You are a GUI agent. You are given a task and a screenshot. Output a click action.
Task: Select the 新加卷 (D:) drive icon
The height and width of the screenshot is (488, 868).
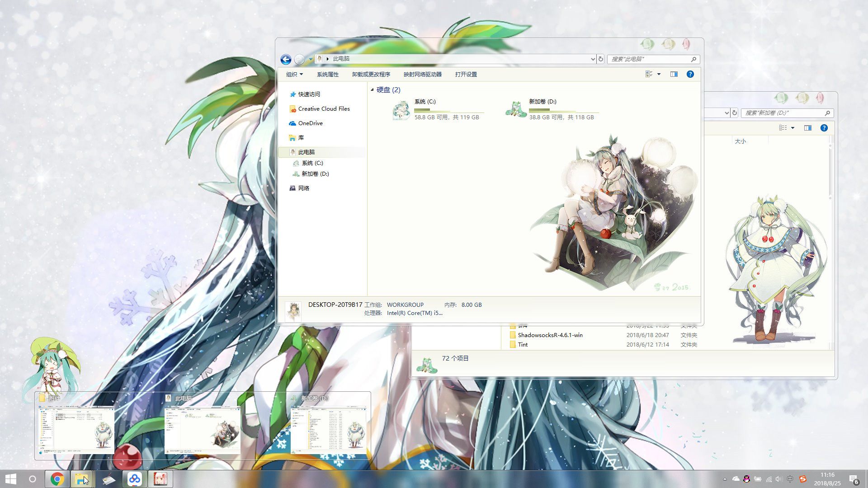[516, 110]
